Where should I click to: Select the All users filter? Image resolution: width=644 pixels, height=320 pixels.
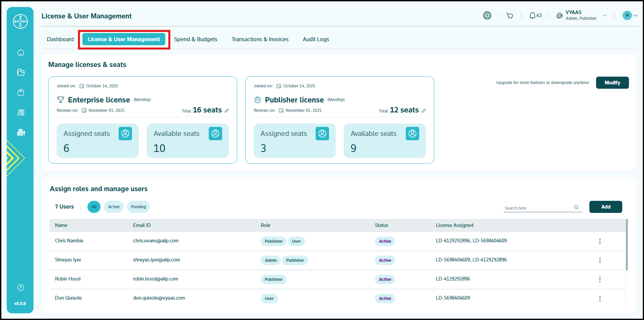click(94, 207)
